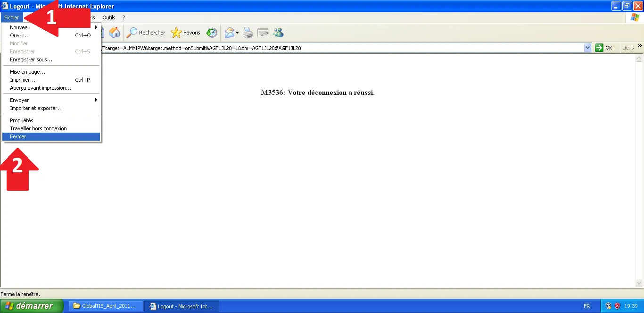Click the antivirus shield icon in the system tray
This screenshot has width=644, height=313.
617,306
